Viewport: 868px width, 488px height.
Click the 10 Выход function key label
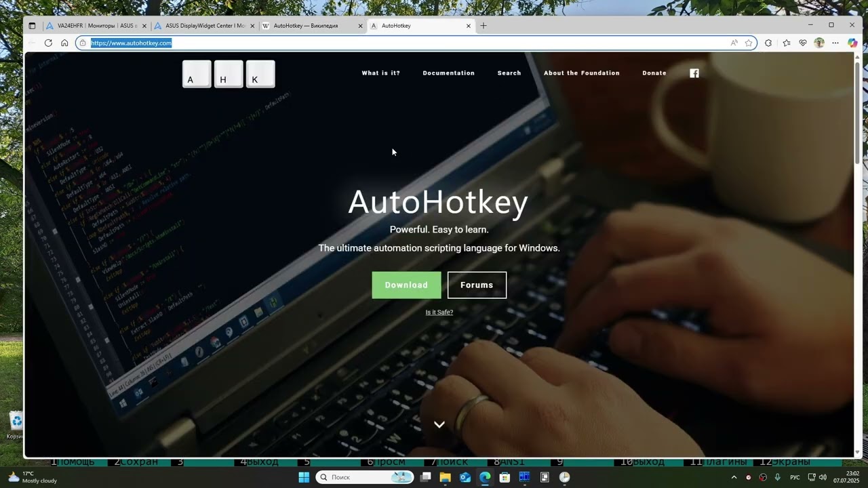pos(643,462)
